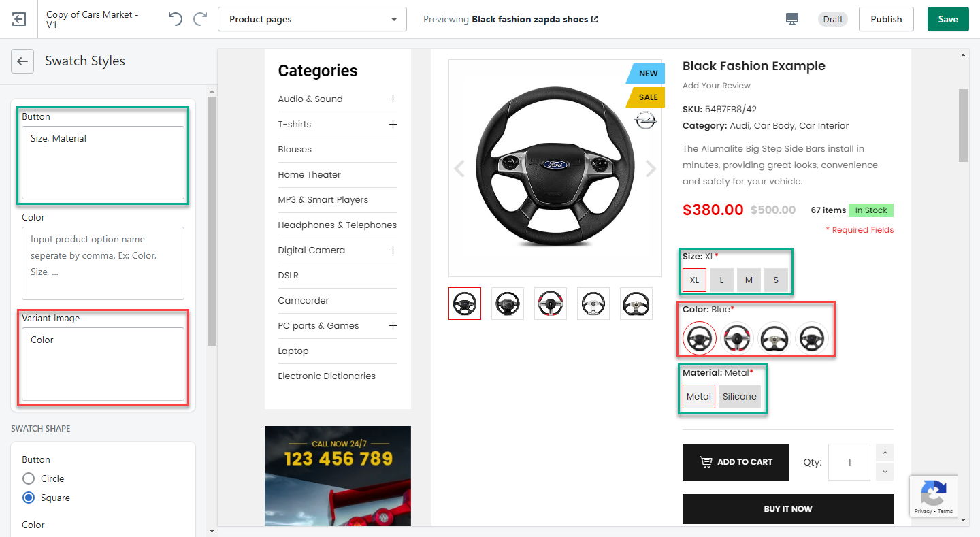The width and height of the screenshot is (980, 537).
Task: Increase quantity with up arrow
Action: (x=885, y=452)
